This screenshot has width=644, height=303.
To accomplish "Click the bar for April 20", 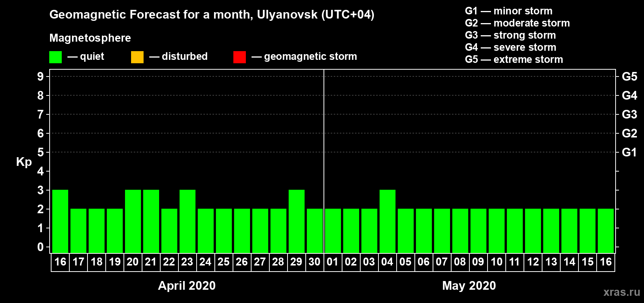I will pos(133,221).
